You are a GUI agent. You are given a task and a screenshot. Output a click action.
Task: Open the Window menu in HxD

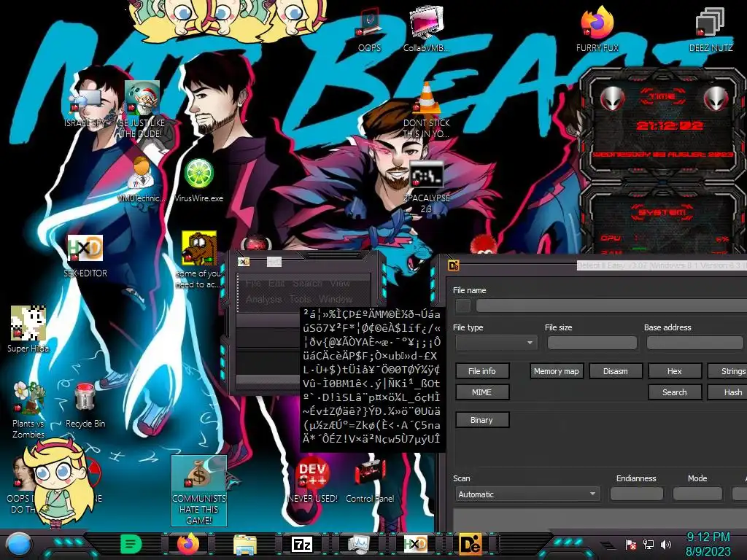336,300
